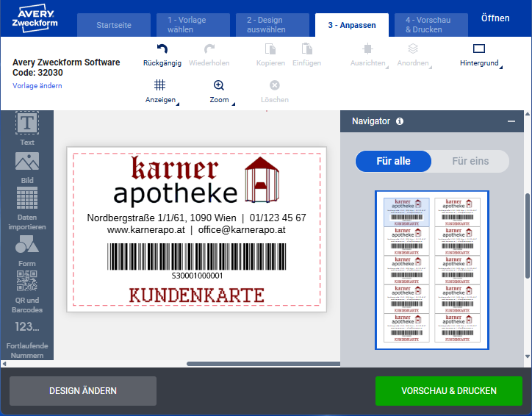Switch Navigator to Für eins
Screen dimensions: 532x416
pyautogui.click(x=470, y=161)
